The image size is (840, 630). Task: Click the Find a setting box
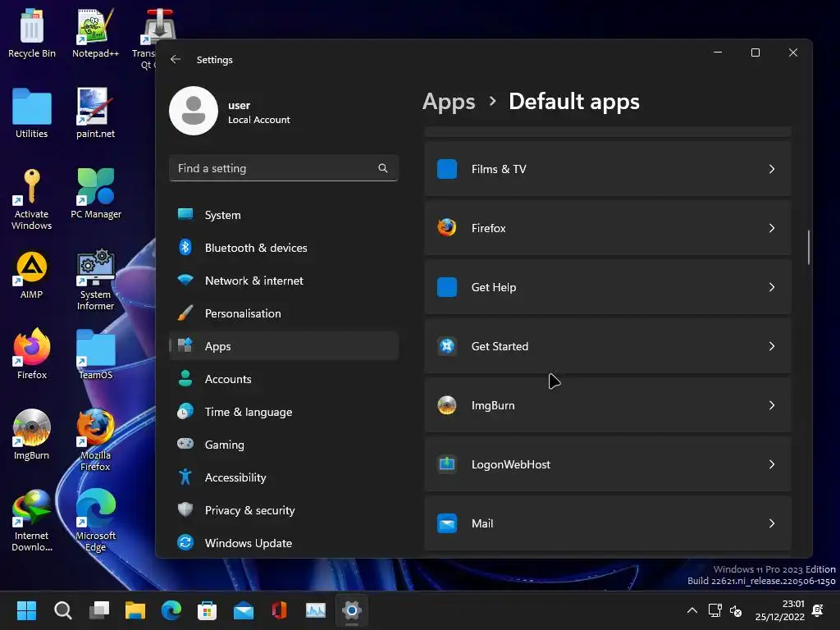(x=283, y=168)
